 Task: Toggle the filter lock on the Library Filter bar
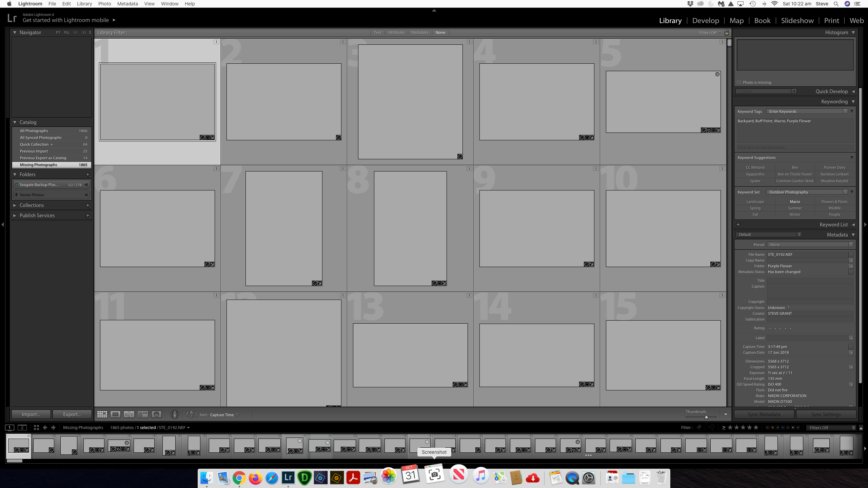[x=727, y=32]
